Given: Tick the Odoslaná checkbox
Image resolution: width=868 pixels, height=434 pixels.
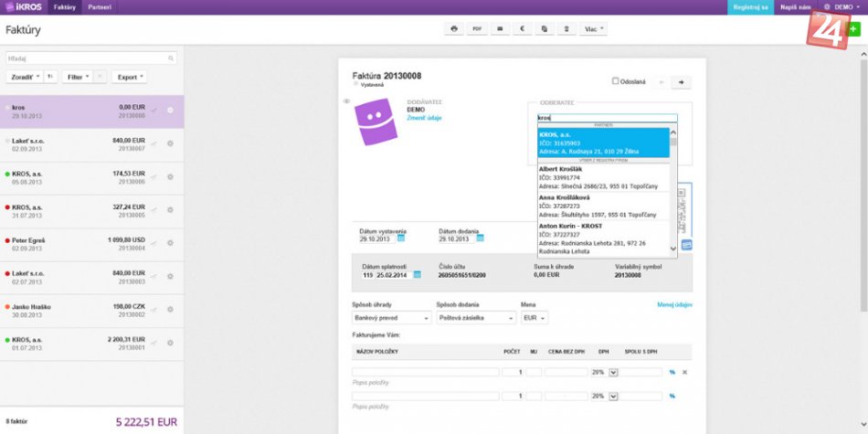Looking at the screenshot, I should click(x=616, y=80).
